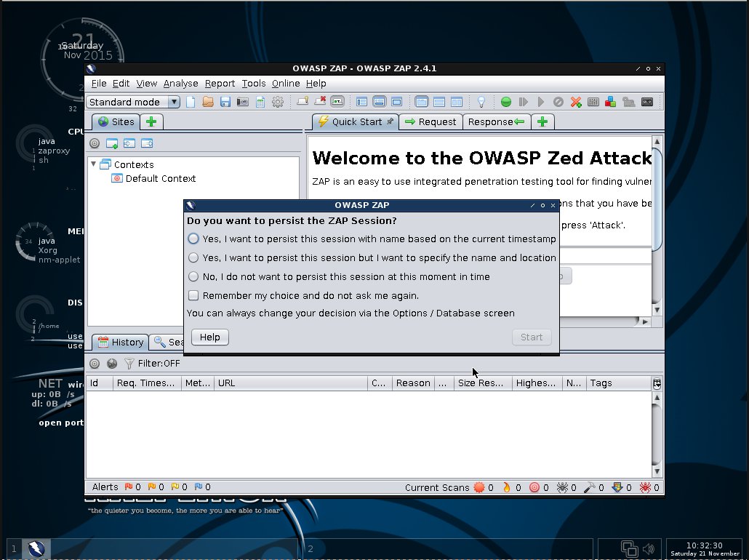Click the Snapshot Session camera icon
Screen dimensions: 749x560
click(x=243, y=102)
